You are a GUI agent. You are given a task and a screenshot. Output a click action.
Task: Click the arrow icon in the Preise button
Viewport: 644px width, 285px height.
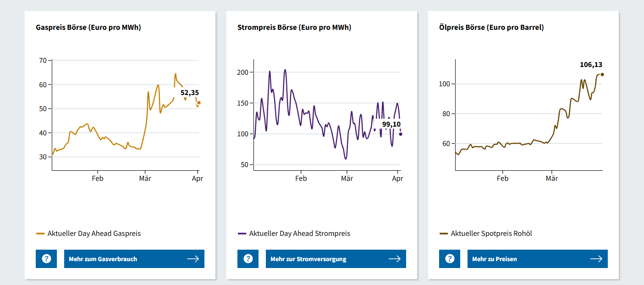pos(597,258)
